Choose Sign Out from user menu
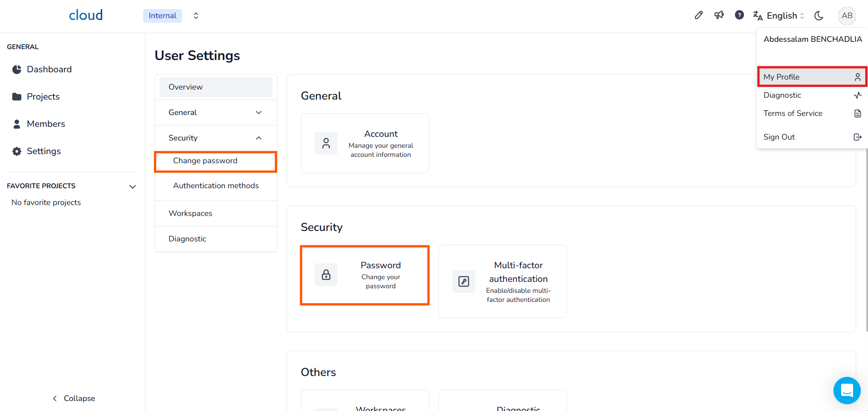 (x=812, y=137)
